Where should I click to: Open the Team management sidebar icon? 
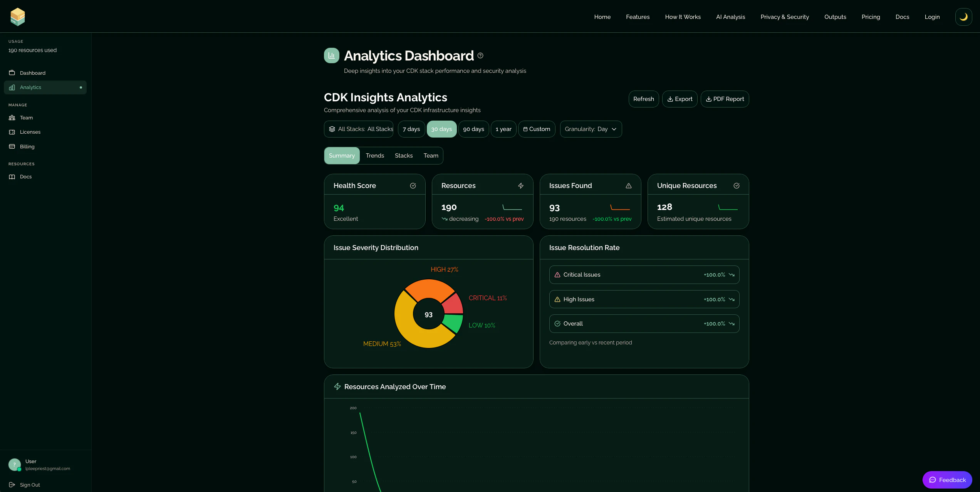(x=12, y=118)
